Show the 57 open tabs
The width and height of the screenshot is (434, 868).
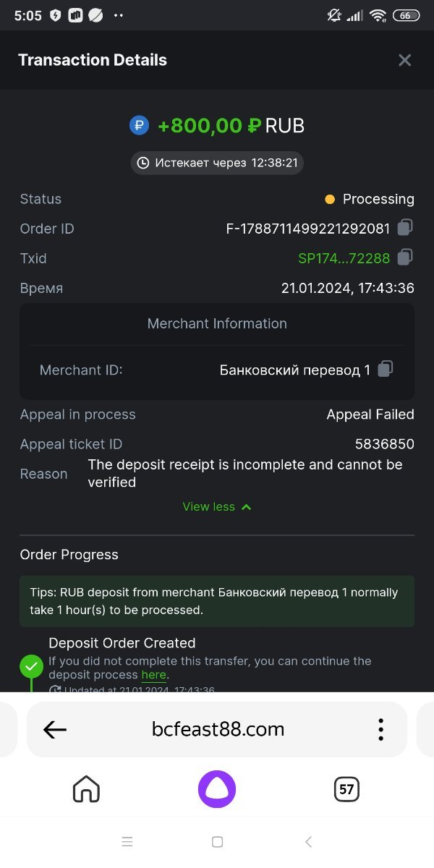click(346, 788)
